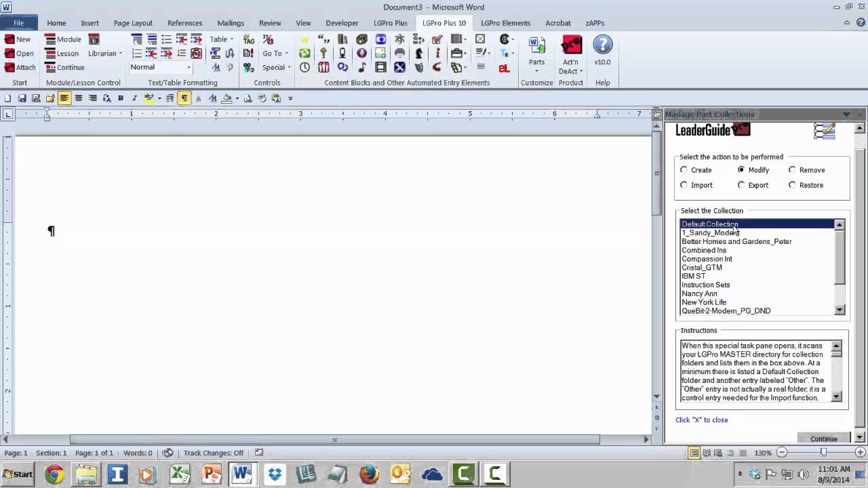Click the books icon in Content Blocks
This screenshot has height=488, width=868.
343,39
